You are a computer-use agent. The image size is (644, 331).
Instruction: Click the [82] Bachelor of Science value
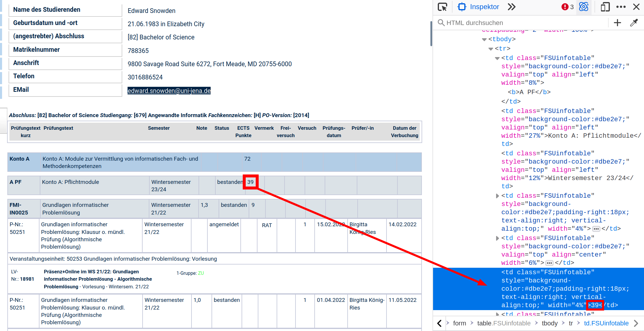pyautogui.click(x=161, y=37)
